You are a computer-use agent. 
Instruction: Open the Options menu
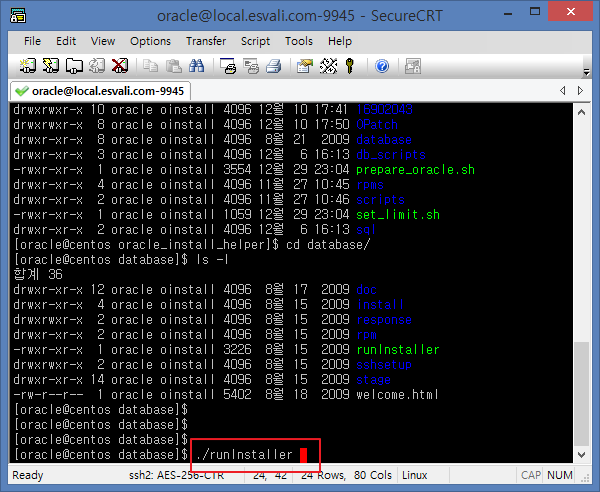(150, 41)
